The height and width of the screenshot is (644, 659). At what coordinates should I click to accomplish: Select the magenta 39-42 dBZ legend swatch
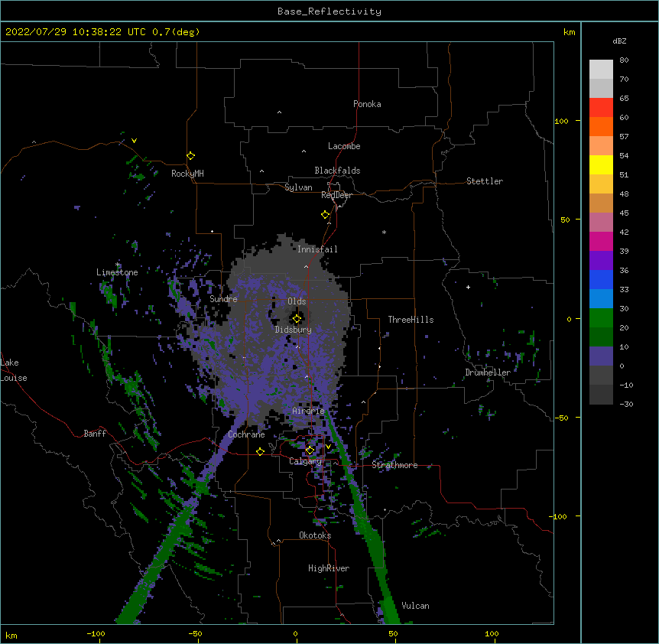pos(601,241)
